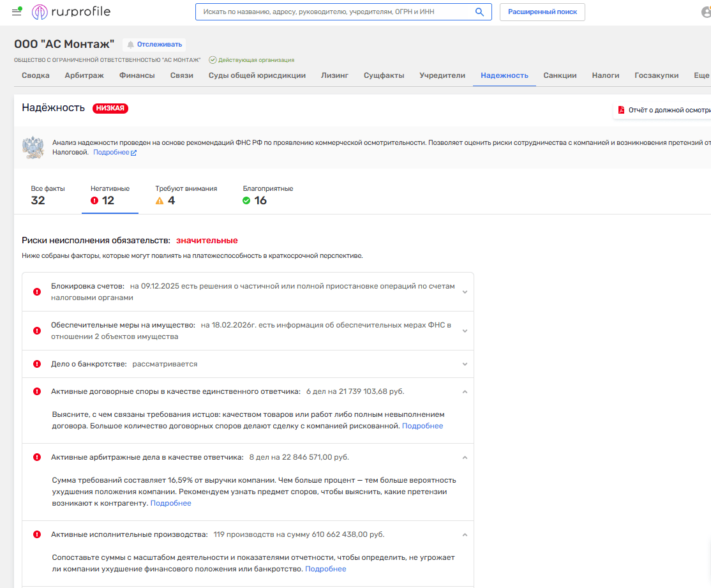This screenshot has width=711, height=588.
Task: Select the Все факты filter
Action: (47, 195)
